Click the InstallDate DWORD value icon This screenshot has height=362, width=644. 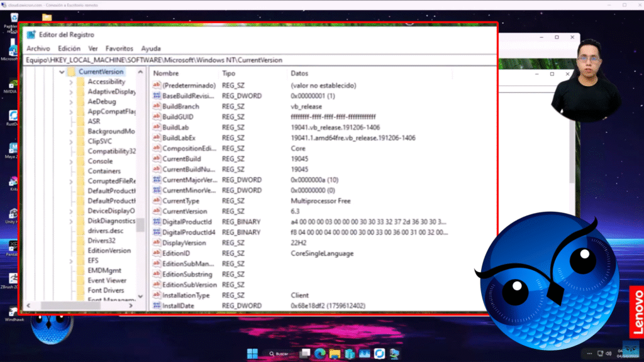pyautogui.click(x=157, y=305)
